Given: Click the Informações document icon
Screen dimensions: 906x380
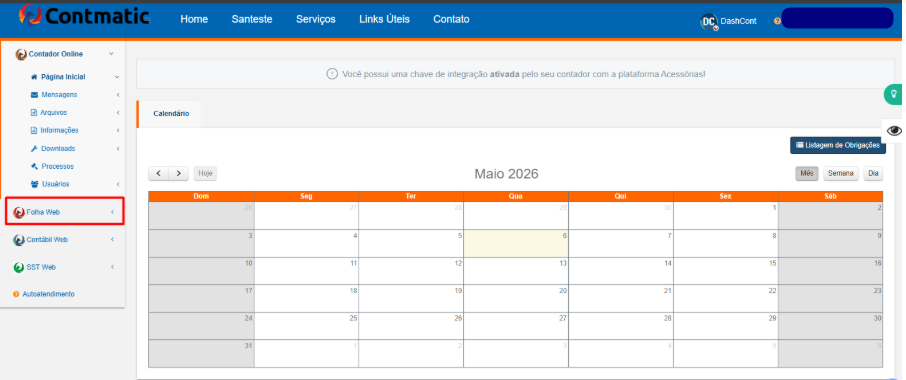Looking at the screenshot, I should click(x=34, y=131).
